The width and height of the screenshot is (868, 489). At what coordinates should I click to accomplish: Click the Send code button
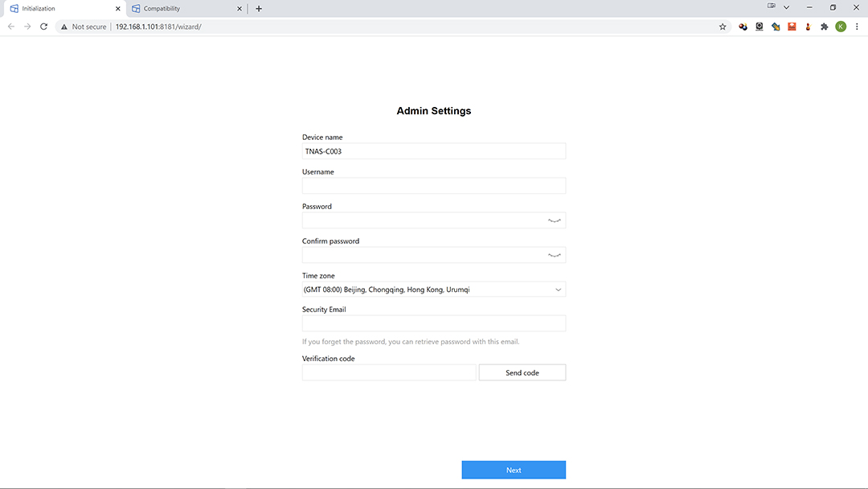(522, 372)
